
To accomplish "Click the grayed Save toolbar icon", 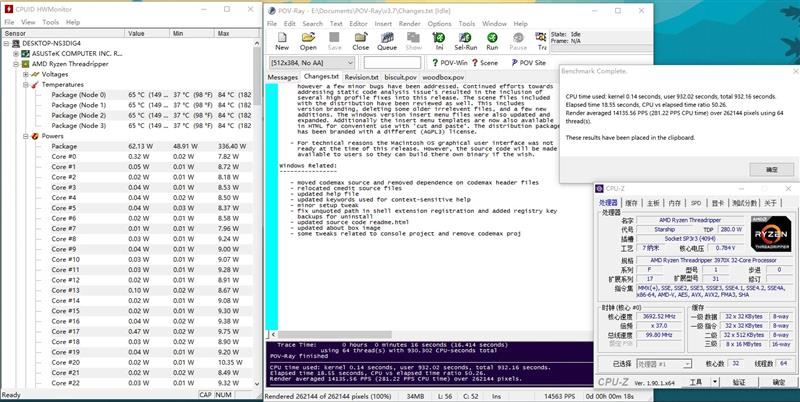I will pyautogui.click(x=334, y=38).
